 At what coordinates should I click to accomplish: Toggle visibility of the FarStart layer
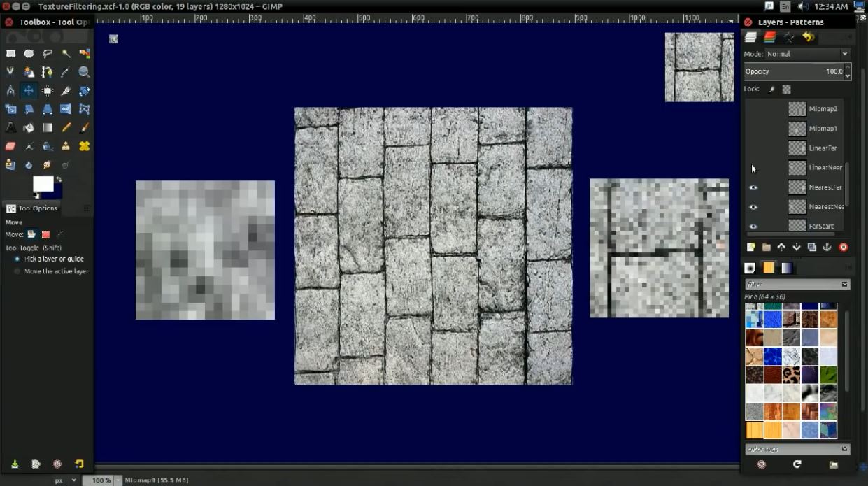pyautogui.click(x=753, y=226)
